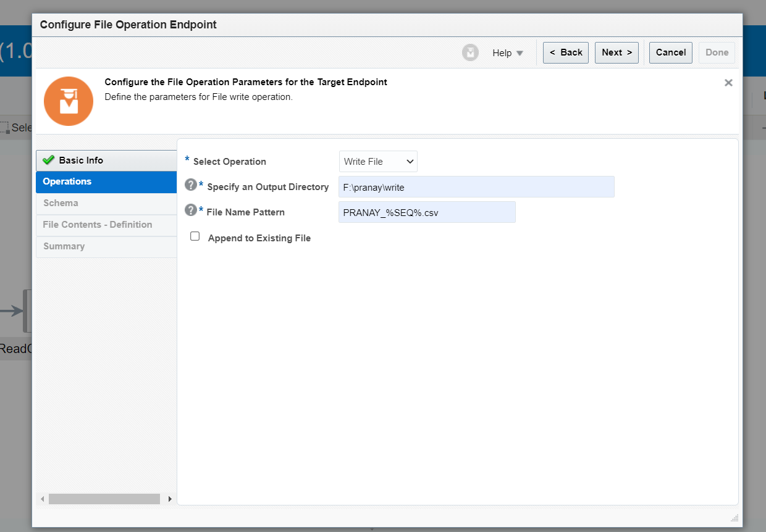Click the green checkmark next to Basic Info
This screenshot has height=532, width=766.
coord(48,160)
